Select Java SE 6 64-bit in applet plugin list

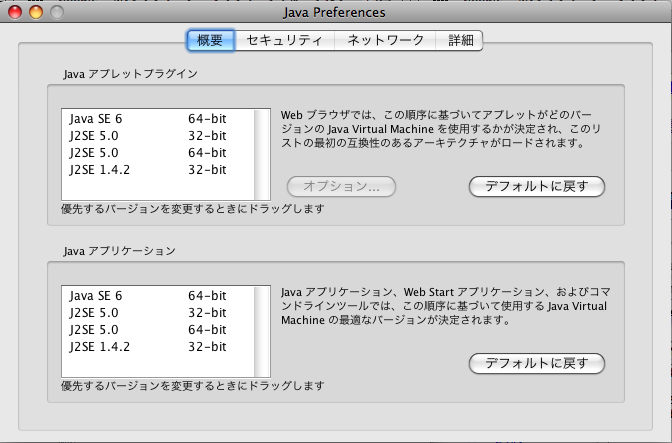tap(158, 119)
